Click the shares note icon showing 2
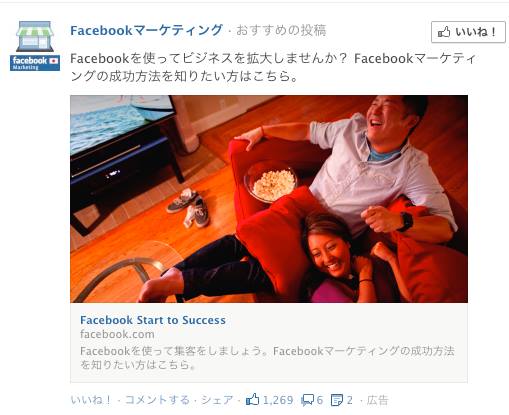The image size is (509, 415). (337, 400)
